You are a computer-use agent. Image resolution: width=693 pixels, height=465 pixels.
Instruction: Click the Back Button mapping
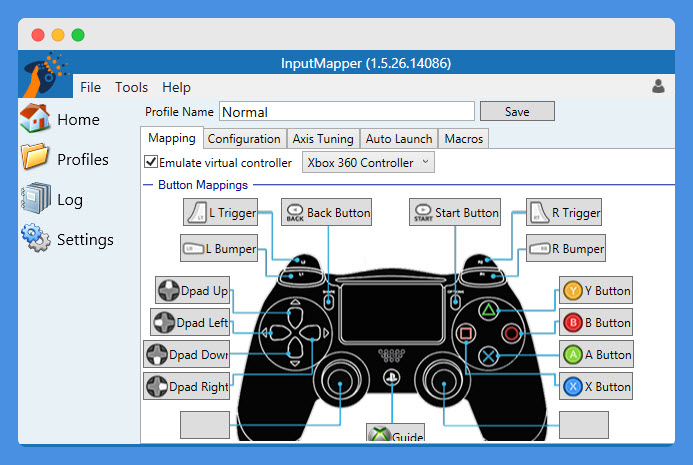[x=327, y=212]
